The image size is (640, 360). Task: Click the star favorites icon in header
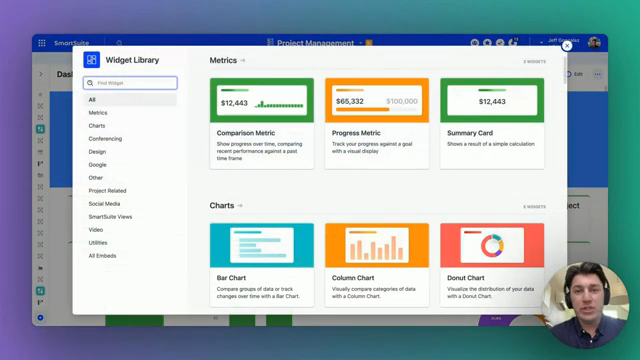coord(487,43)
